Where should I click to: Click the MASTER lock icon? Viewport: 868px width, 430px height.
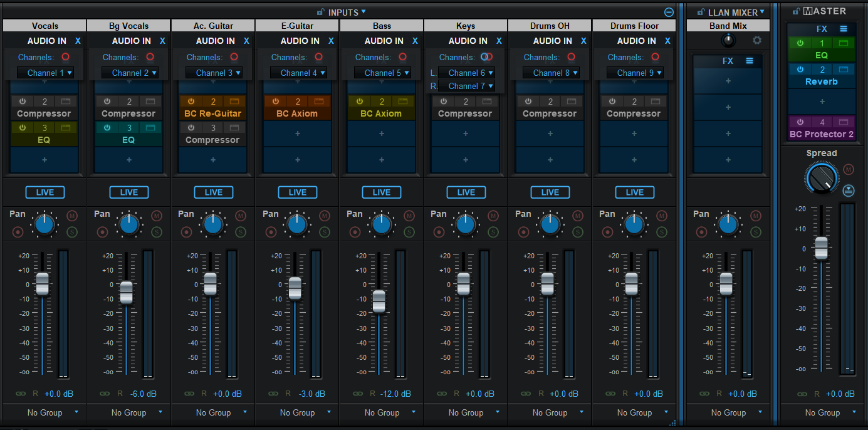coord(797,11)
